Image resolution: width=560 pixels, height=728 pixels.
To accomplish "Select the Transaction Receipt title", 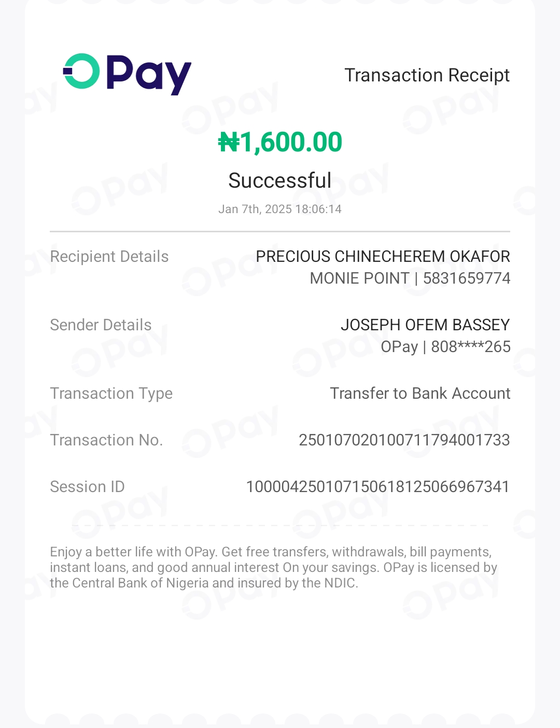I will click(427, 75).
